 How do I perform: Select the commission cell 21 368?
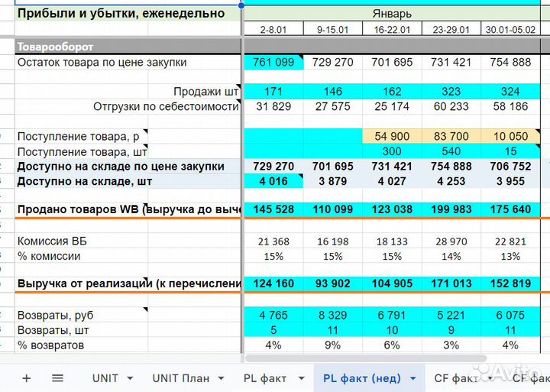(x=273, y=241)
